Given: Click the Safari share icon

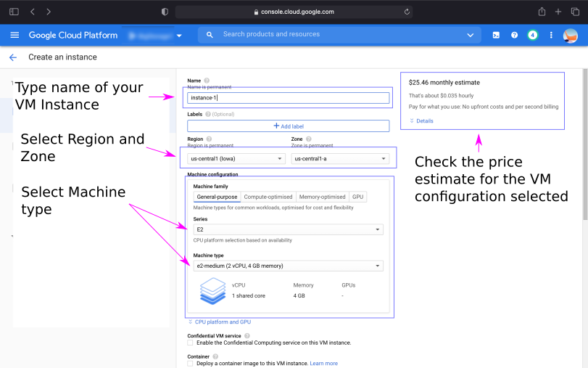Looking at the screenshot, I should tap(542, 12).
